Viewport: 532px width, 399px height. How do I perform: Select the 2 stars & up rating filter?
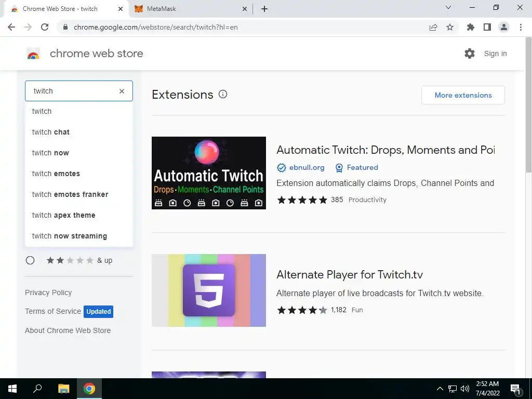pyautogui.click(x=30, y=260)
